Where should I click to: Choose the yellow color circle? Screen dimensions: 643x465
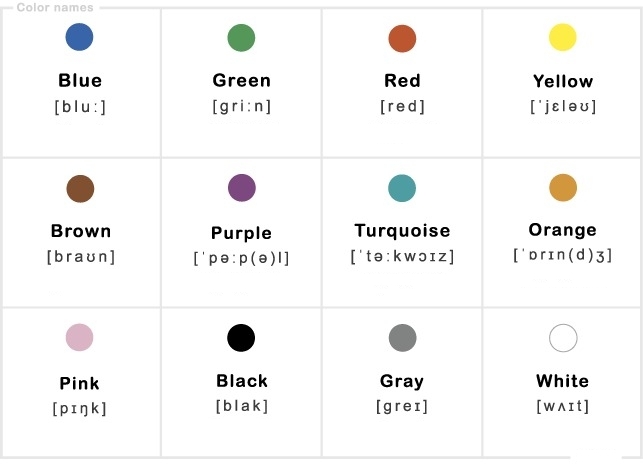click(x=563, y=37)
